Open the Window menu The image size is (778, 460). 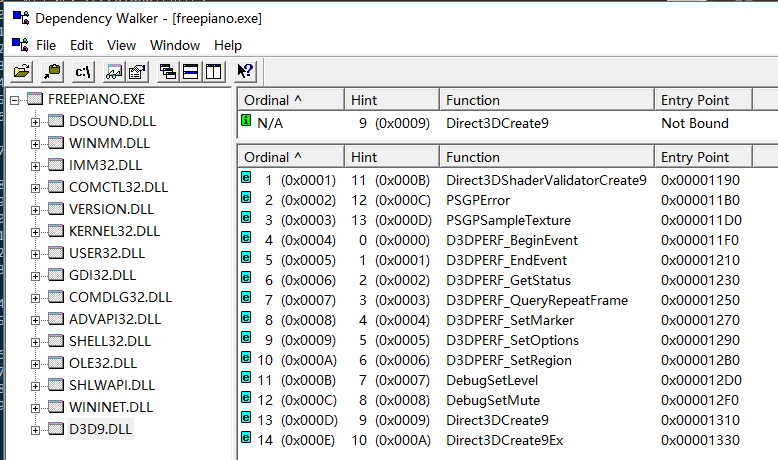tap(175, 45)
